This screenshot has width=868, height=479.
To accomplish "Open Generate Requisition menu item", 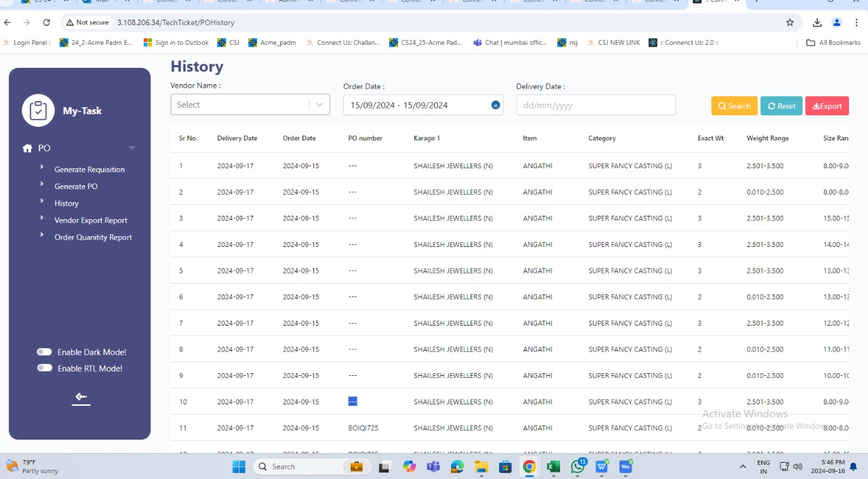I will pyautogui.click(x=90, y=170).
